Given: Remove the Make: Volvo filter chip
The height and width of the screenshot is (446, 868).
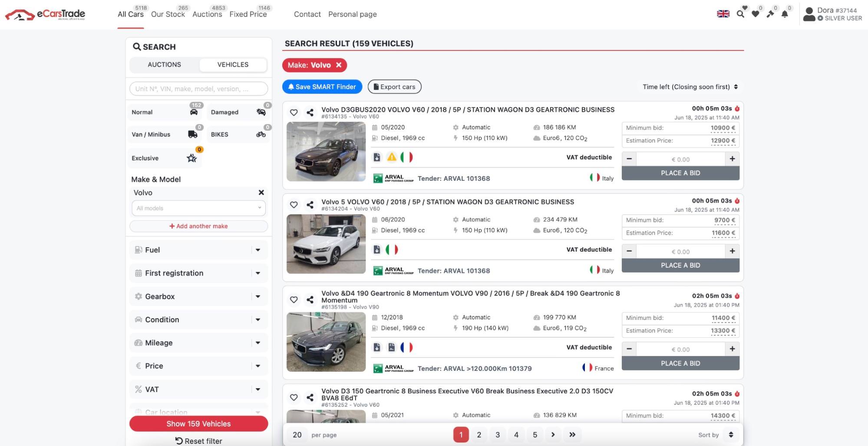Looking at the screenshot, I should pyautogui.click(x=339, y=65).
